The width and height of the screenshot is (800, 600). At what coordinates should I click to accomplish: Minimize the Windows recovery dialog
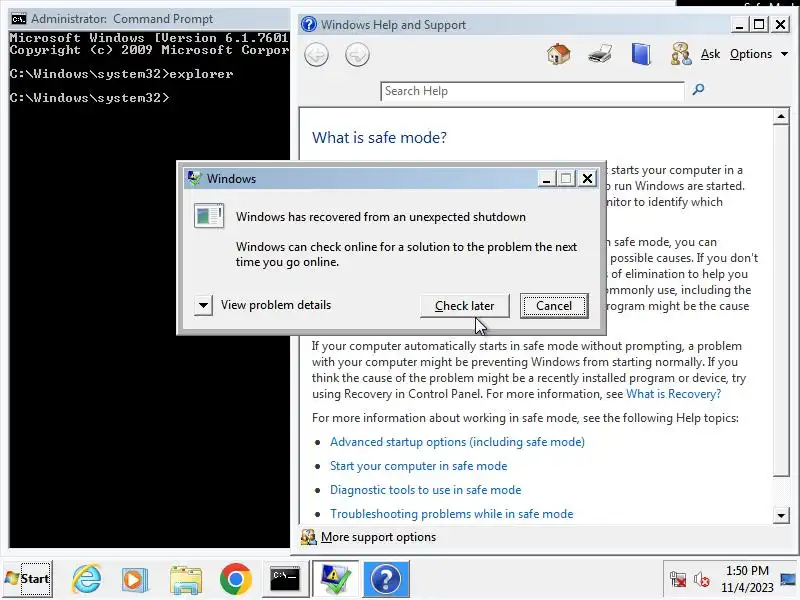tap(546, 179)
